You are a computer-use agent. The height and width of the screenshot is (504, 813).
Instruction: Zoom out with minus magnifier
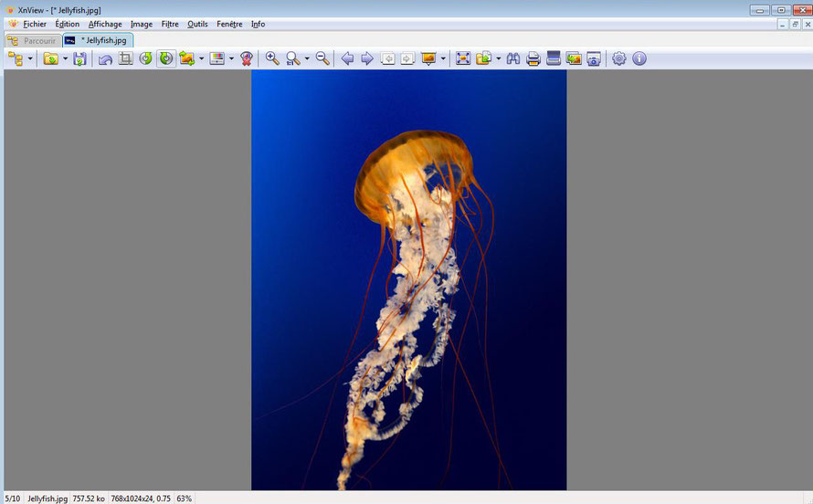pyautogui.click(x=322, y=58)
